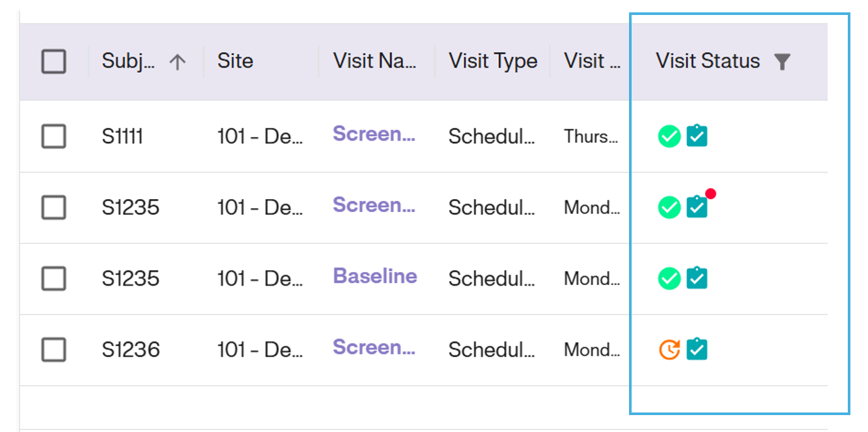Click the Visit Status filter funnel icon
The image size is (868, 432).
tap(782, 62)
